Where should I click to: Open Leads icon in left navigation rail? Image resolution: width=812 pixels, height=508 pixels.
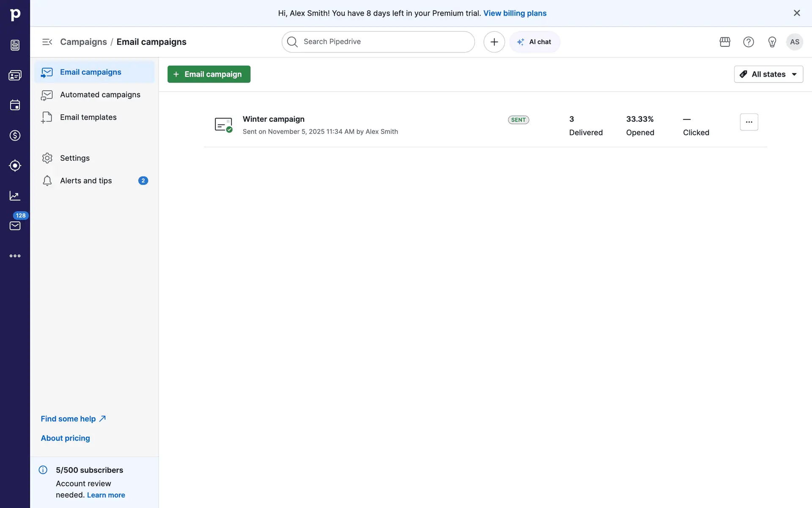[x=15, y=45]
